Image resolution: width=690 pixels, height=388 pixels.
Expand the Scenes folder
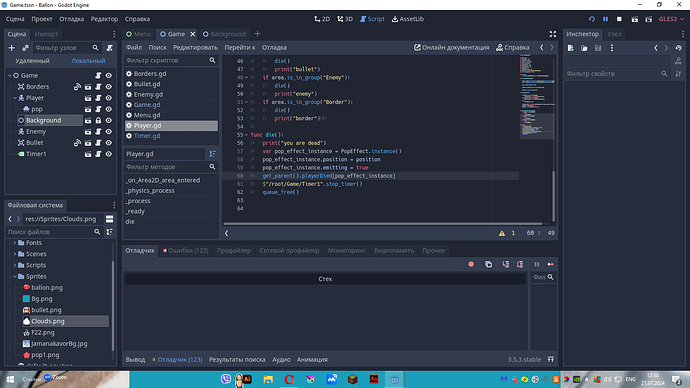[x=15, y=254]
